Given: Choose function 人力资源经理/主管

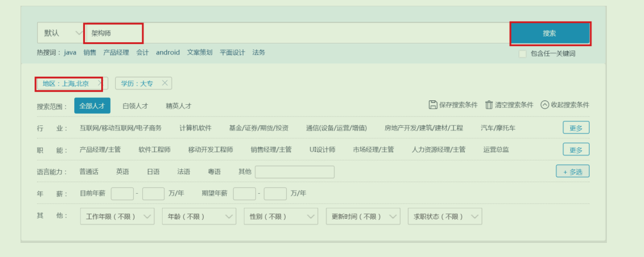Looking at the screenshot, I should tap(439, 150).
